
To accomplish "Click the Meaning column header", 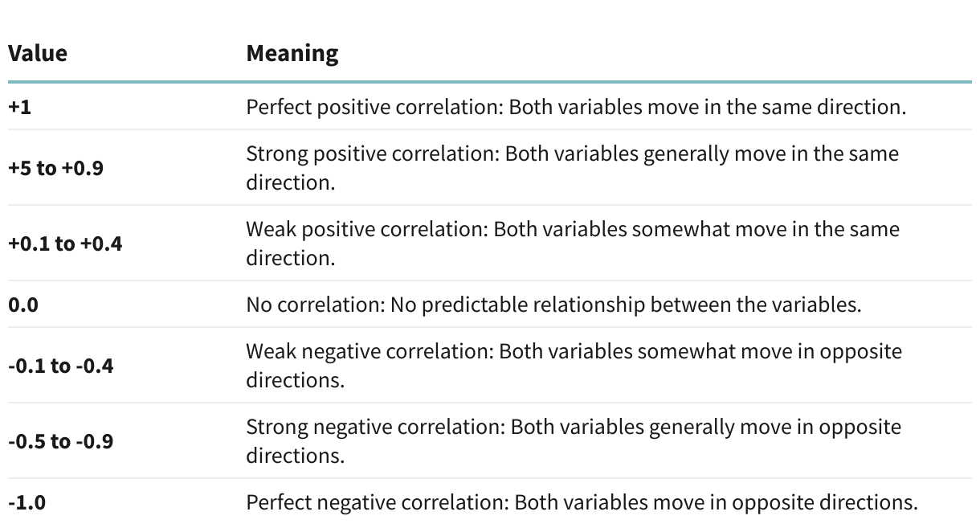I will [x=292, y=54].
